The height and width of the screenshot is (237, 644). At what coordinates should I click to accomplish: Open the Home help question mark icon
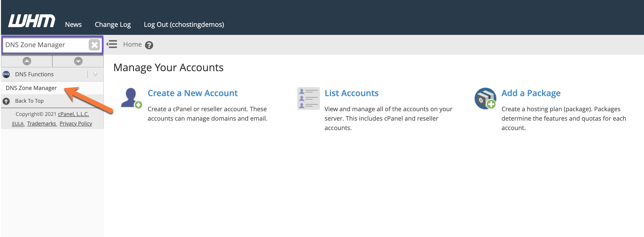[x=149, y=45]
